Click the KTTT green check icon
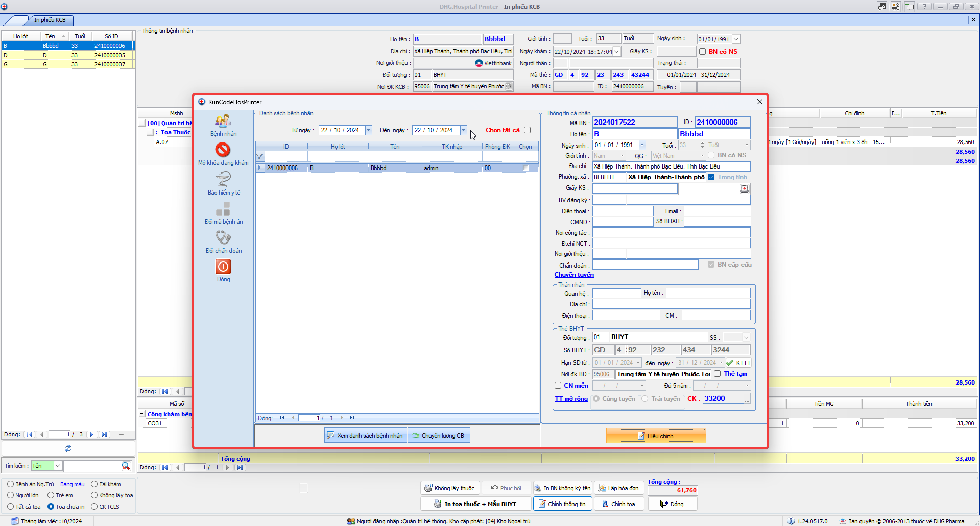 (x=730, y=363)
